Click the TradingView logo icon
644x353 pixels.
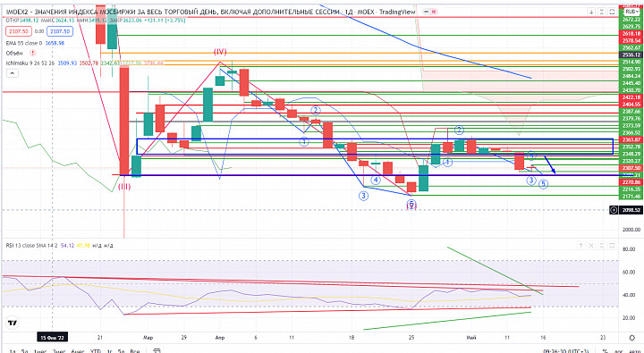point(13,323)
